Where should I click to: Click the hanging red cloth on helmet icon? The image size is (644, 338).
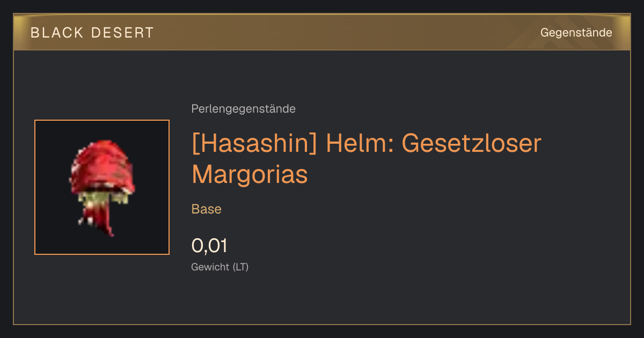pos(99,220)
